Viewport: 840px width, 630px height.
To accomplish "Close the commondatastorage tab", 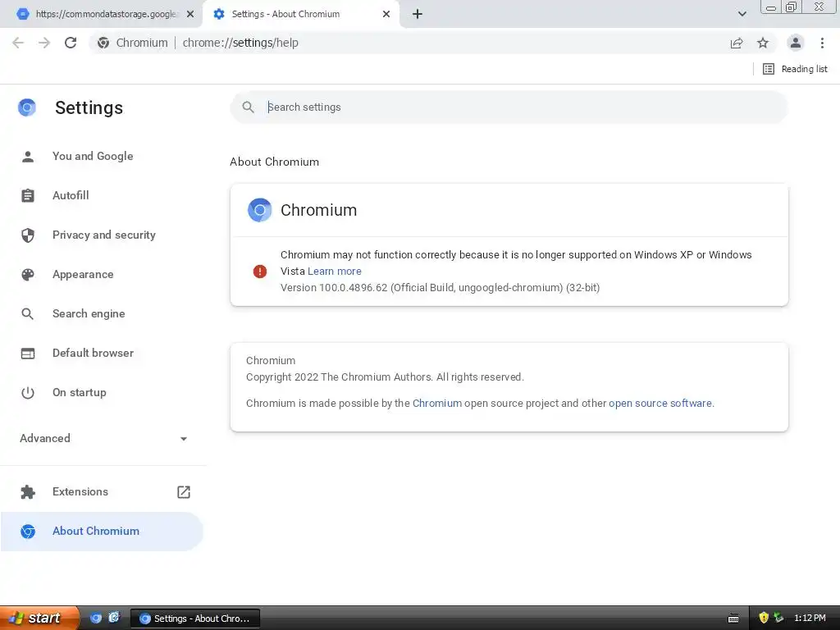I will 190,14.
